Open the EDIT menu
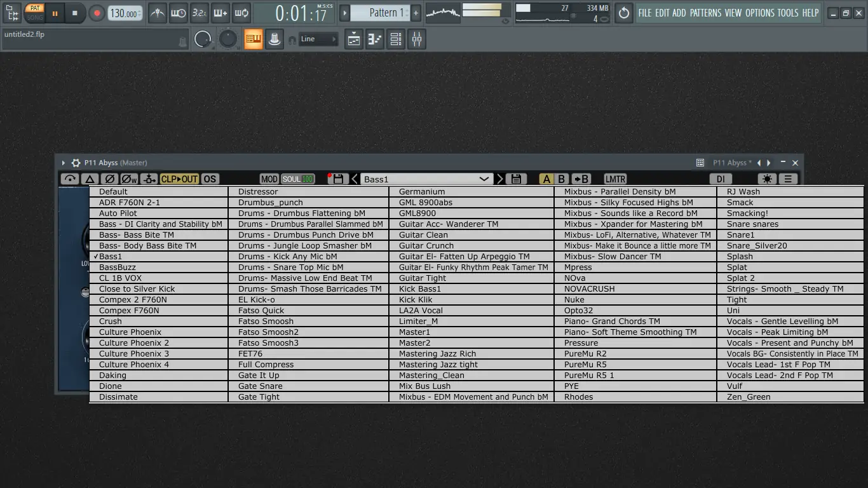868x488 pixels. point(662,13)
